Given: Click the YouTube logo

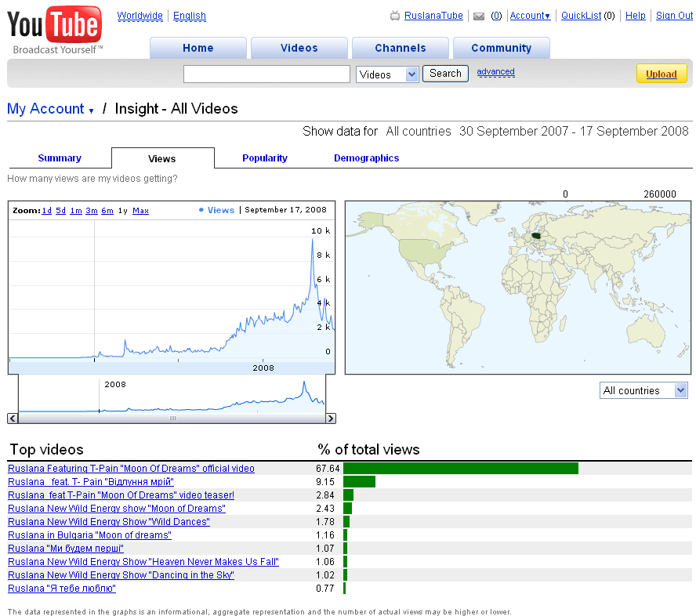Looking at the screenshot, I should (54, 31).
